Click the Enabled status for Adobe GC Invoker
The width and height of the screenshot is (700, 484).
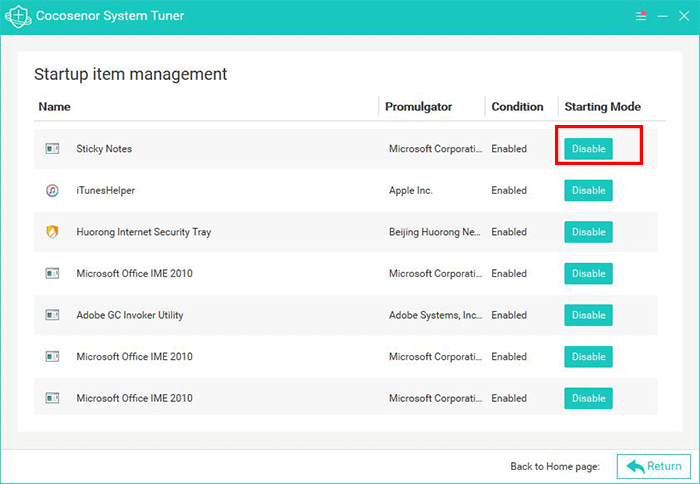pos(509,315)
